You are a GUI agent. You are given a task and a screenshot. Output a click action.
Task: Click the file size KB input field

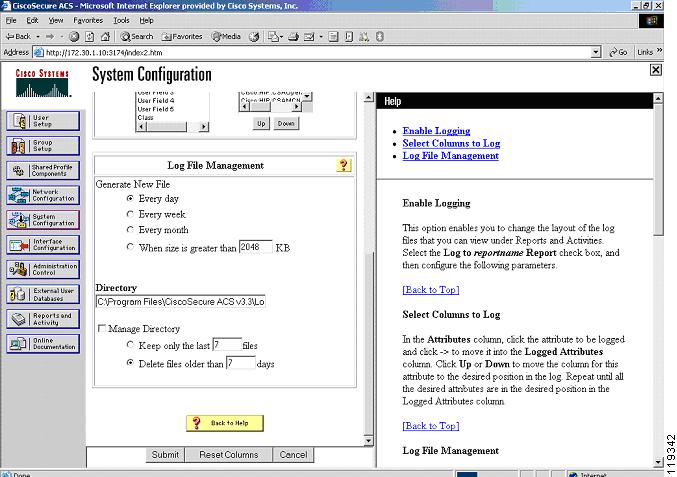pyautogui.click(x=256, y=247)
